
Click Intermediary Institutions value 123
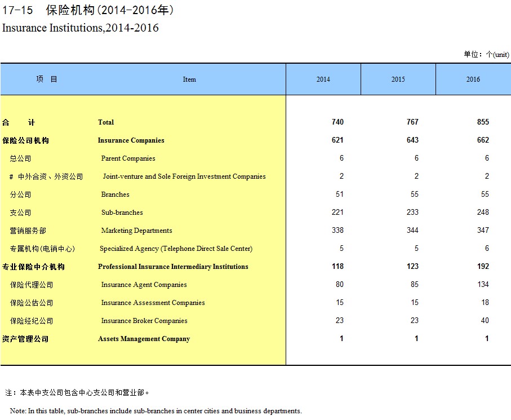click(412, 267)
